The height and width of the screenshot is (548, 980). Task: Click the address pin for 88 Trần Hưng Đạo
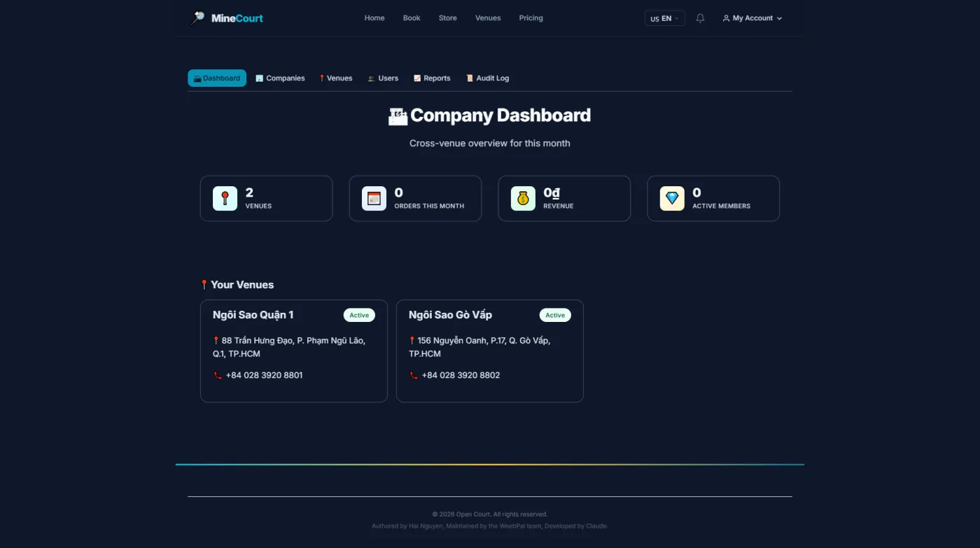click(216, 341)
